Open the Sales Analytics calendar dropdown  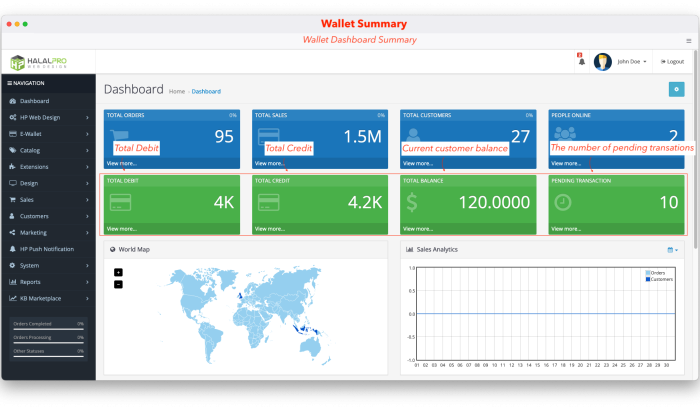(672, 250)
